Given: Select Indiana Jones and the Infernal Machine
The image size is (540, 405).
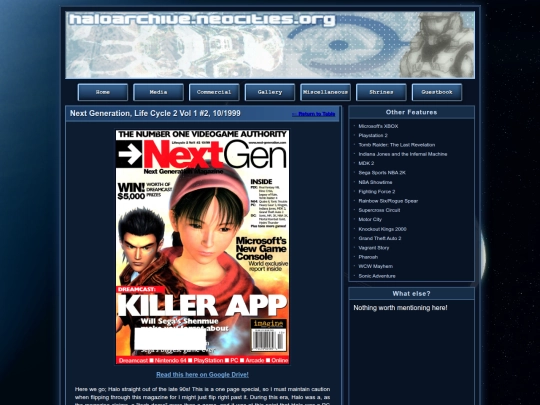Looking at the screenshot, I should click(x=403, y=154).
